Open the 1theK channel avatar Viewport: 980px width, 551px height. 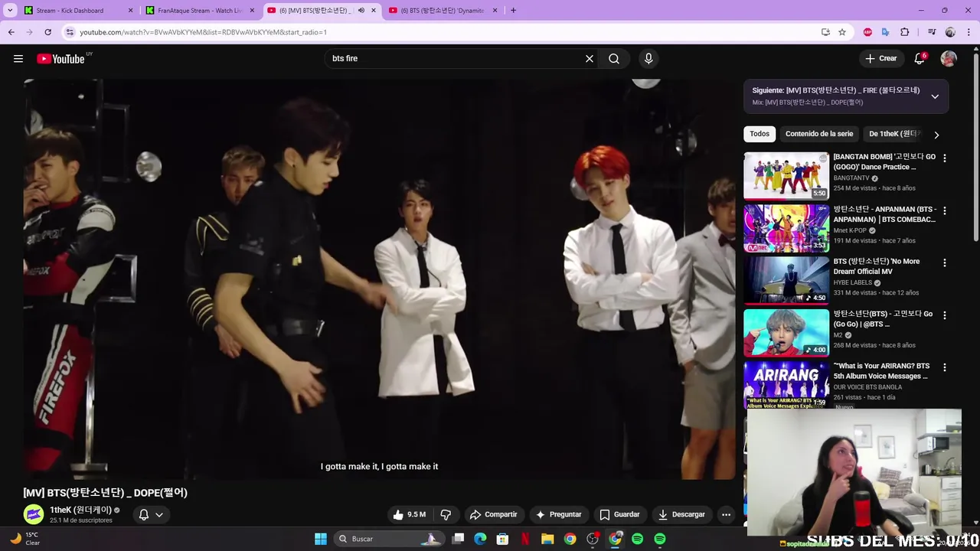pos(34,514)
